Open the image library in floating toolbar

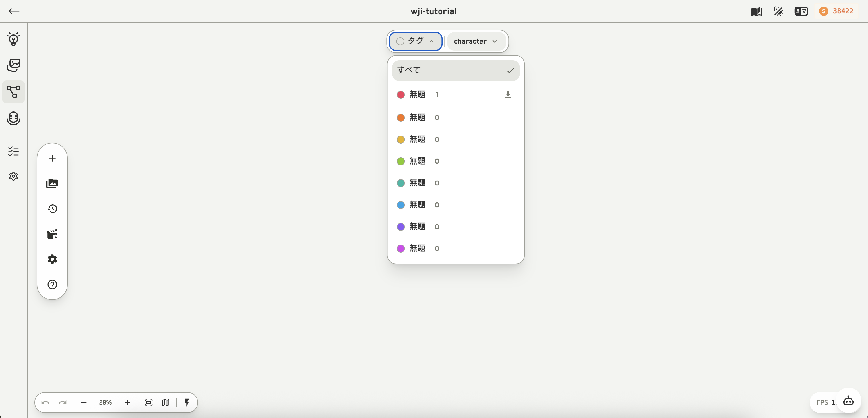pyautogui.click(x=52, y=183)
